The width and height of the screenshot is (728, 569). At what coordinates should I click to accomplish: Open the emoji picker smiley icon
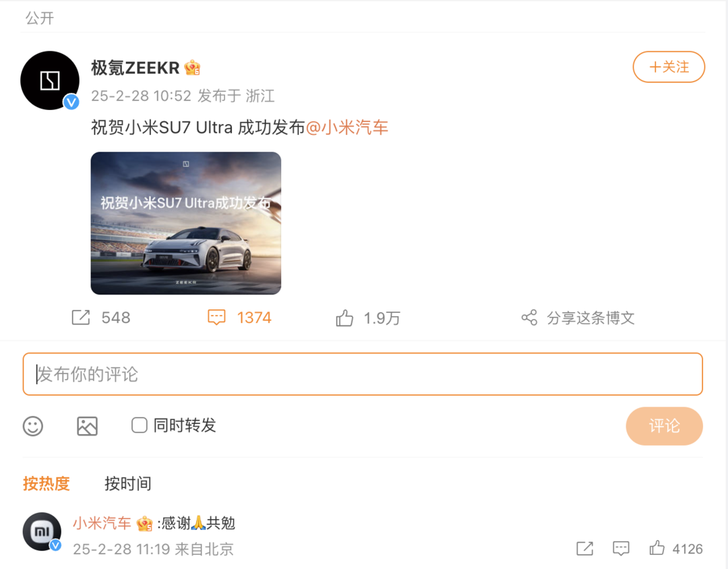(x=33, y=425)
